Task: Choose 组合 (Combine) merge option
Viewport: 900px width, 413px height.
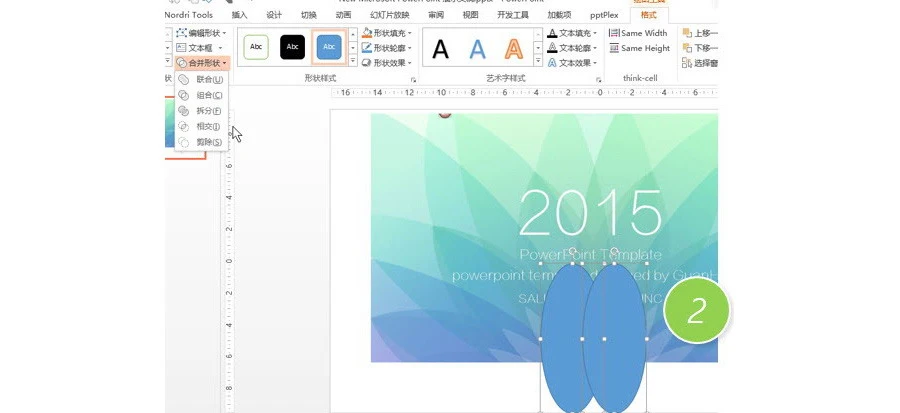Action: pyautogui.click(x=208, y=95)
